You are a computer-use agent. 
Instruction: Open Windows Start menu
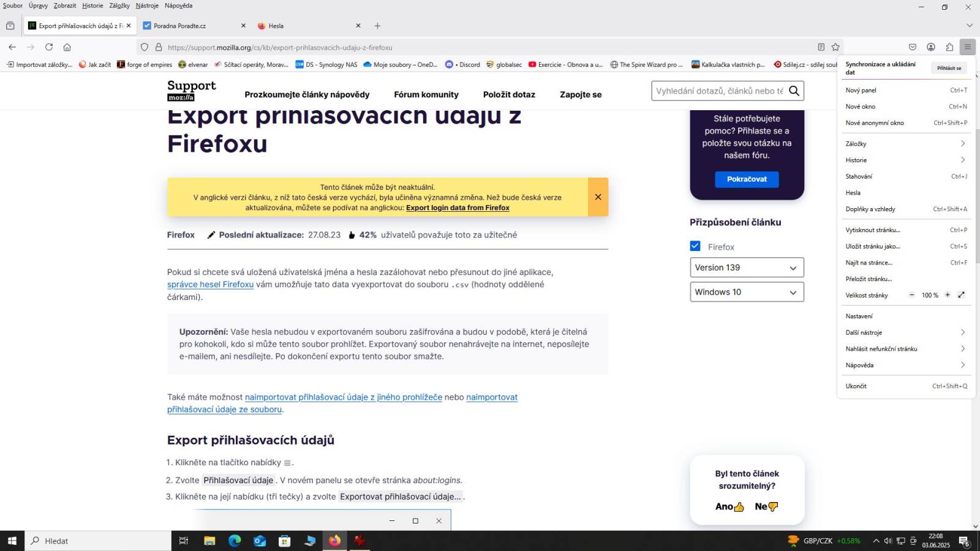pos(12,541)
